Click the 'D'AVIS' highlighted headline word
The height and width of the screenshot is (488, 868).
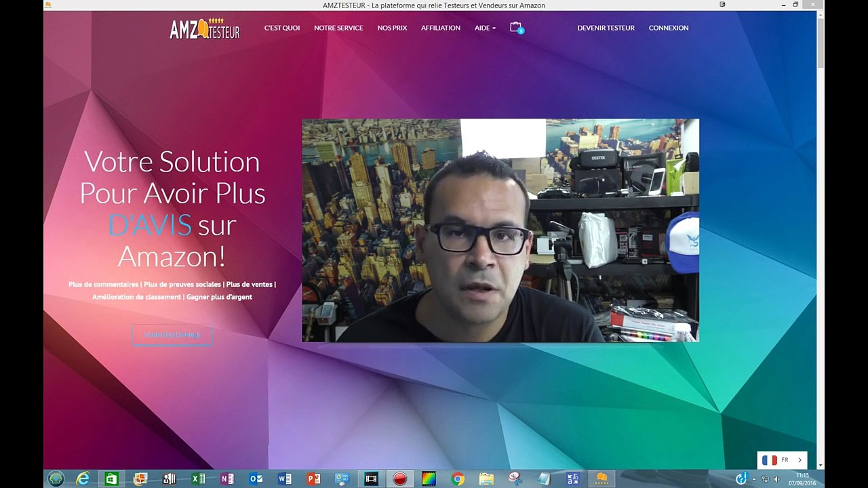pyautogui.click(x=149, y=225)
